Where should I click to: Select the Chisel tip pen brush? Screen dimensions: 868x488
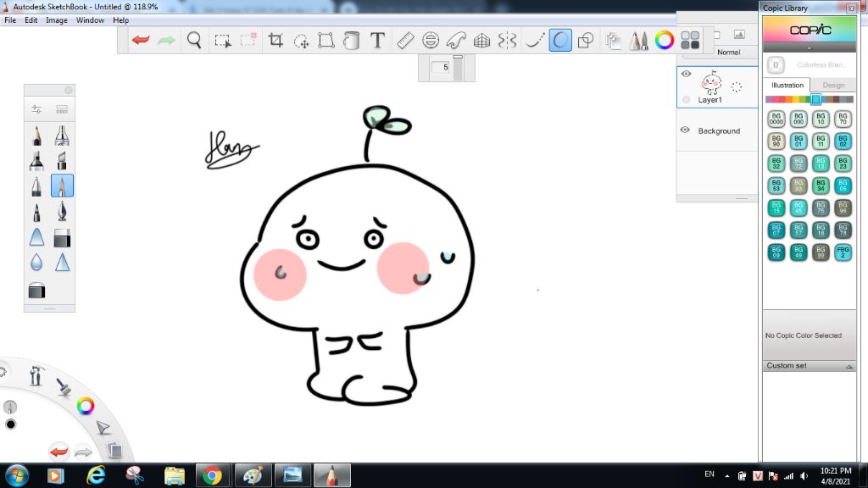[x=62, y=160]
